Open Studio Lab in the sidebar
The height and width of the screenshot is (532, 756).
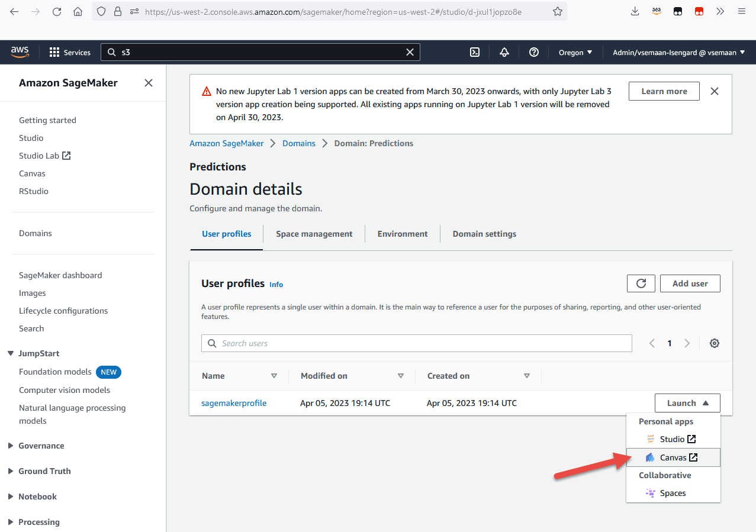click(45, 156)
